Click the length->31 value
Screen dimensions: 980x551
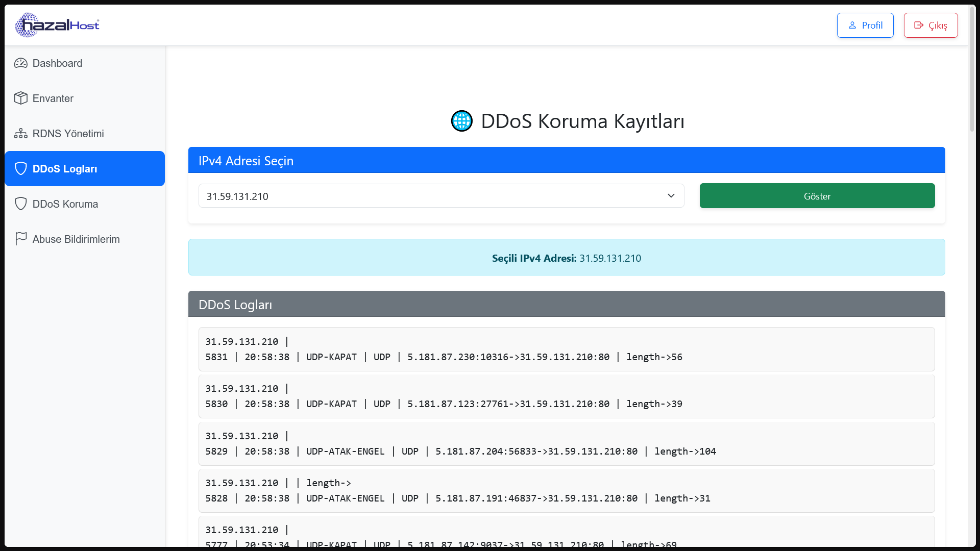tap(682, 498)
